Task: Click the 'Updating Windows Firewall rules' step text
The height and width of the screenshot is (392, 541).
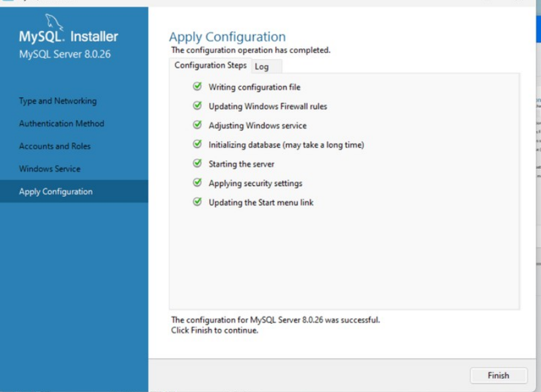Action: [x=268, y=107]
